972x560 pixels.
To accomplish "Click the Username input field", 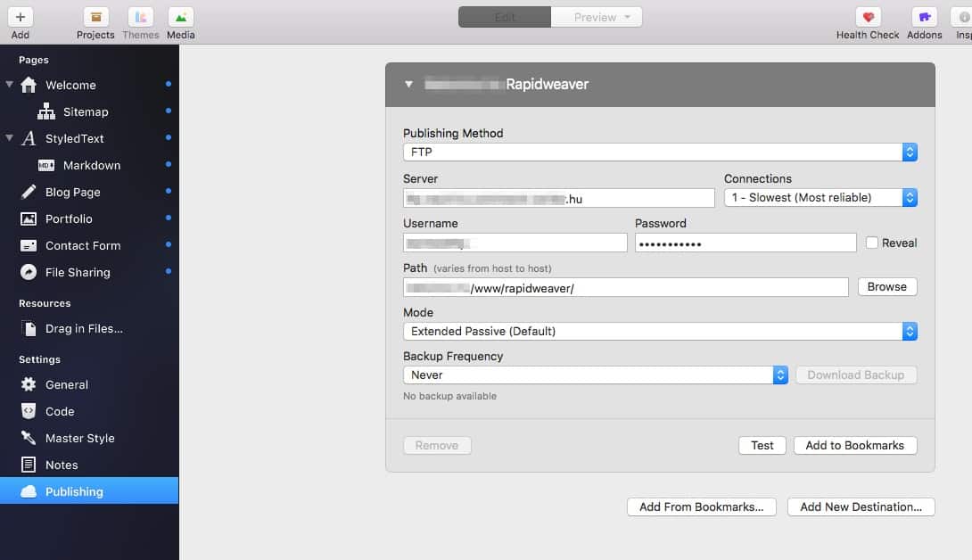I will click(x=515, y=243).
